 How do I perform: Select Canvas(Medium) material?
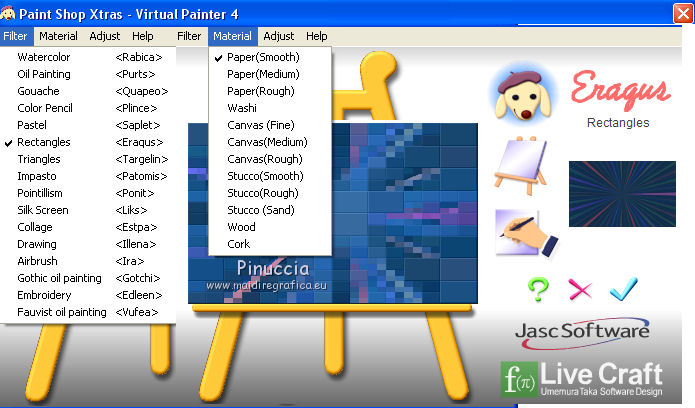point(270,142)
